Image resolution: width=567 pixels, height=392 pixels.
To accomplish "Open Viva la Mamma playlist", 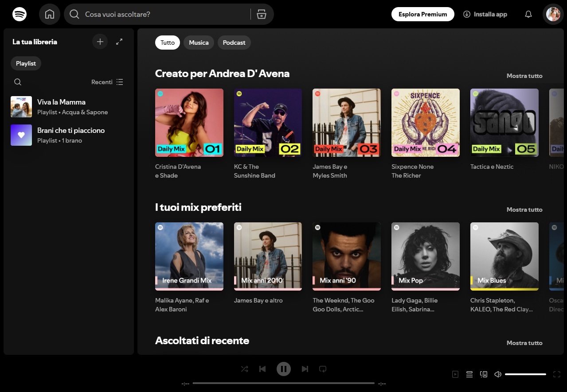I will pyautogui.click(x=68, y=107).
